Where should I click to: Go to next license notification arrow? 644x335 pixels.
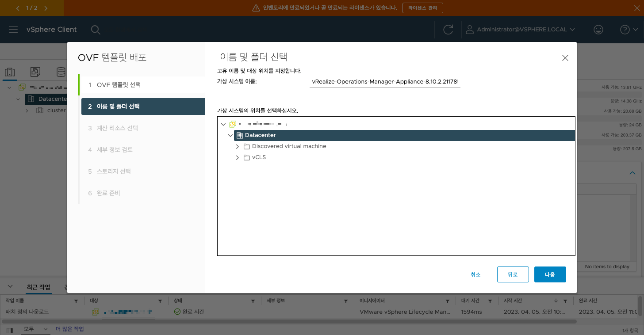(x=46, y=8)
